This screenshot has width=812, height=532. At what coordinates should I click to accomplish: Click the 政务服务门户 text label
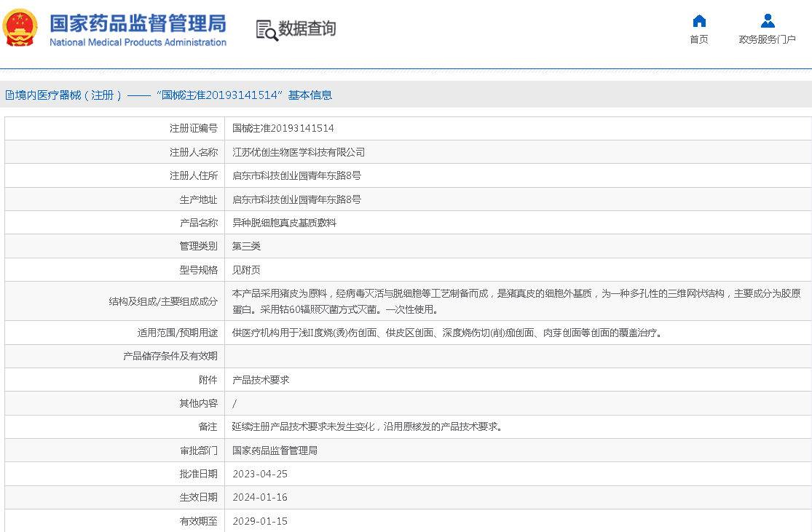[x=768, y=39]
